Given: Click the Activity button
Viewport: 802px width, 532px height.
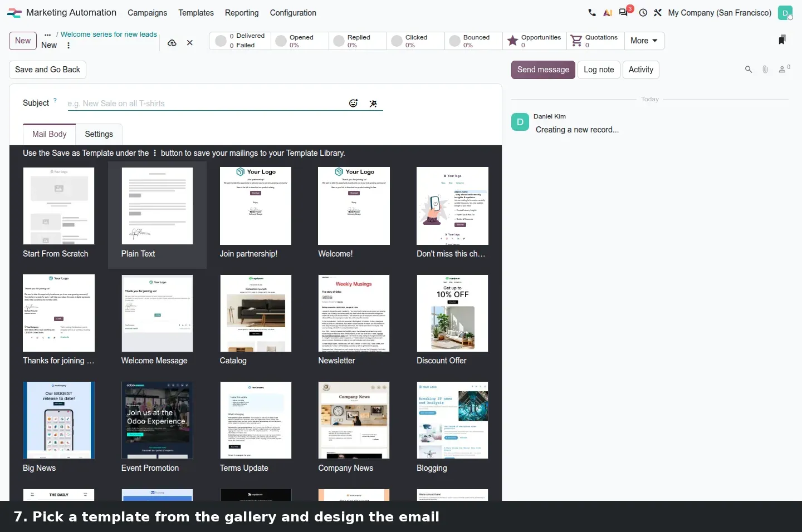Looking at the screenshot, I should coord(641,70).
